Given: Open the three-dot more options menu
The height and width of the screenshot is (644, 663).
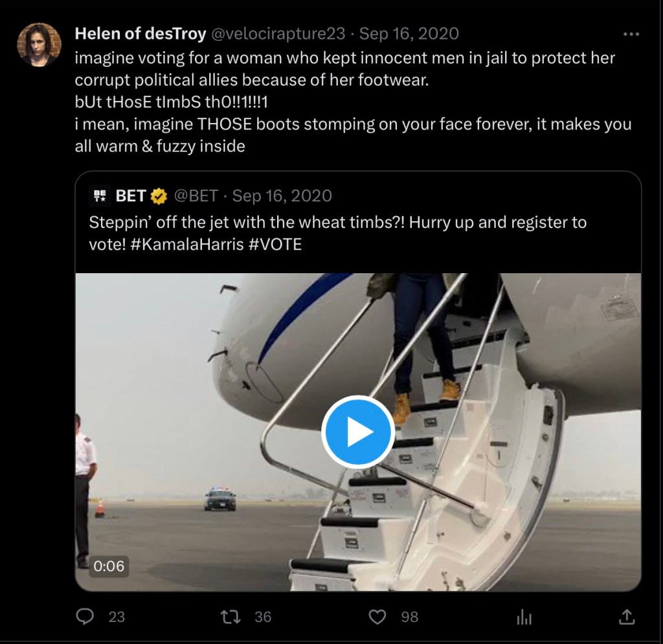Looking at the screenshot, I should tap(631, 34).
